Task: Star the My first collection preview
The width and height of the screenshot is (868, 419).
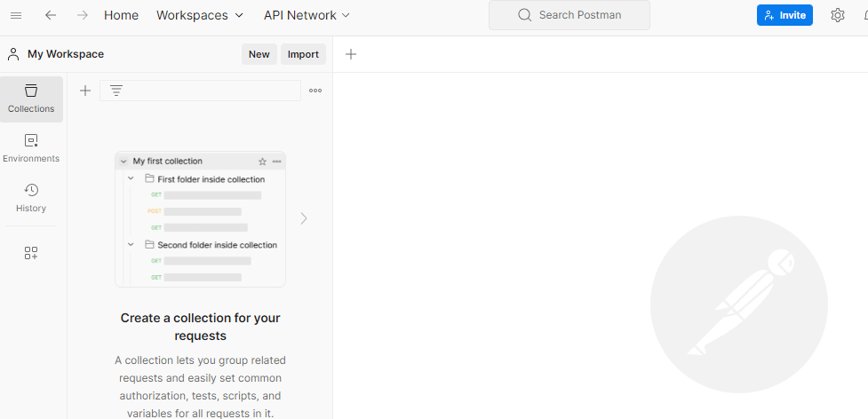Action: coord(262,162)
